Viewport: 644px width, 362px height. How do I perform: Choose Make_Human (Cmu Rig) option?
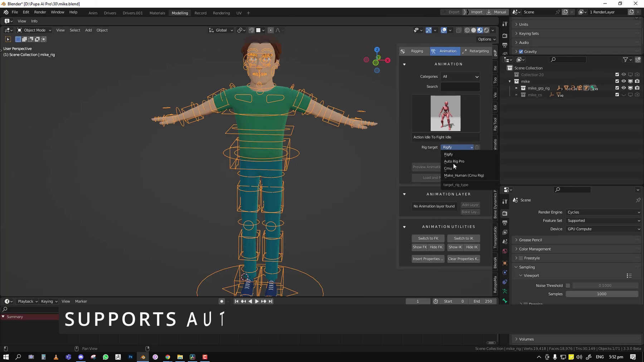[x=464, y=175]
